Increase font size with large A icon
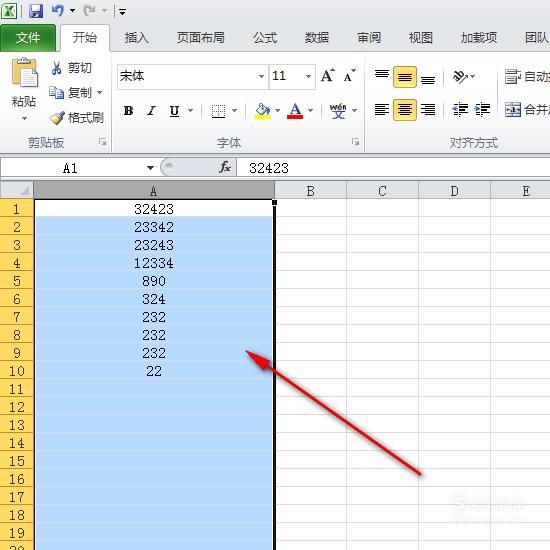Image resolution: width=550 pixels, height=550 pixels. pyautogui.click(x=328, y=75)
